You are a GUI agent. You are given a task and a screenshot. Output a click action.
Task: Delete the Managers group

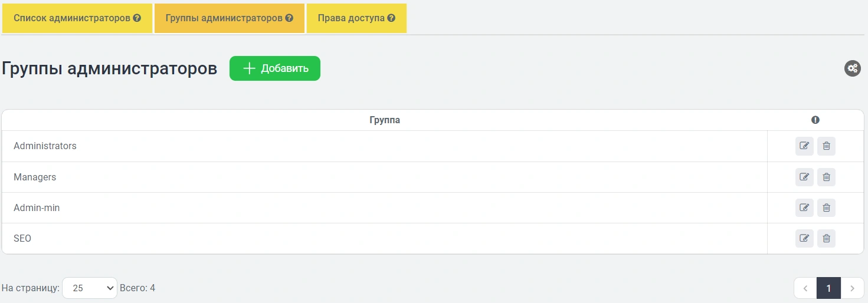(x=826, y=177)
